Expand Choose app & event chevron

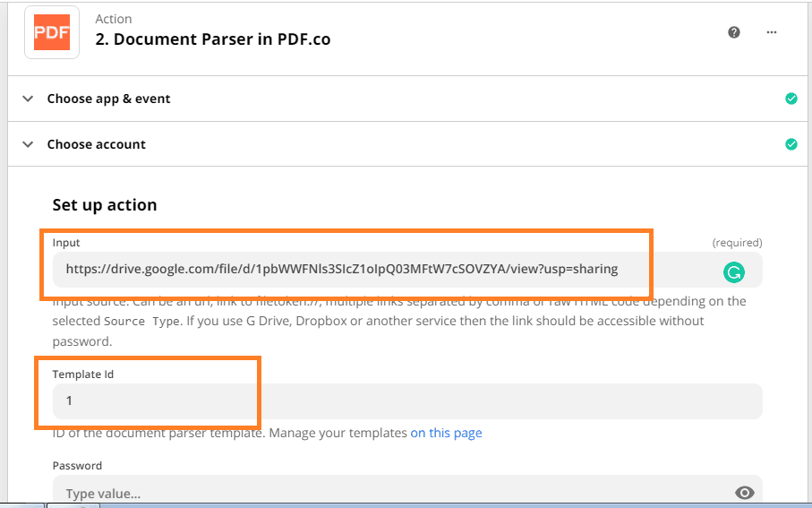pos(28,99)
